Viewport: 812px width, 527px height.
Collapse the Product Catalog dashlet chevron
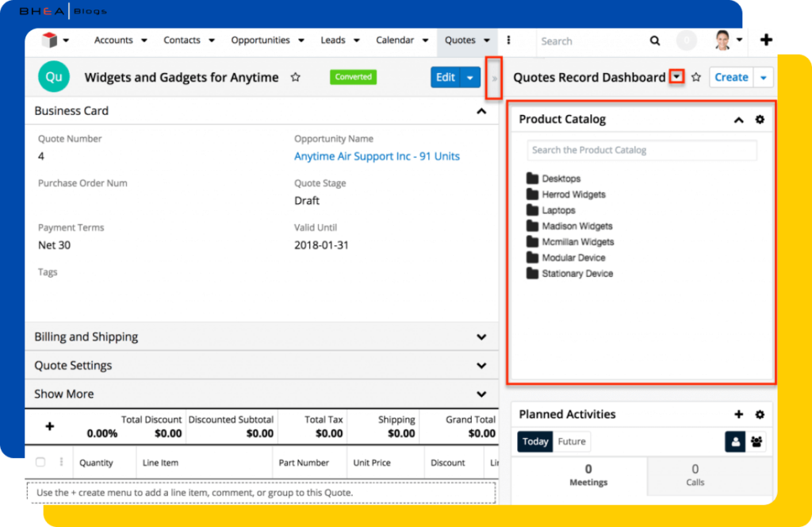click(739, 120)
